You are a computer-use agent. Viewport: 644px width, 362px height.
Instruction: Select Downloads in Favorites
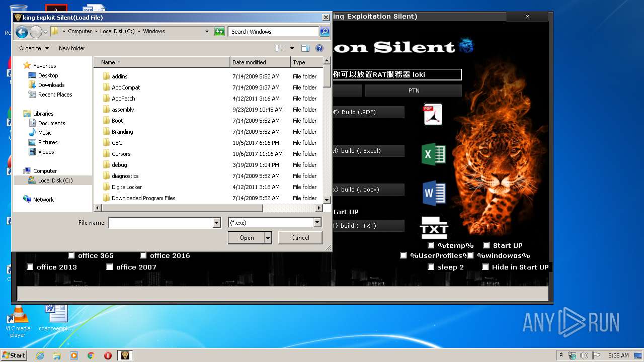(51, 85)
